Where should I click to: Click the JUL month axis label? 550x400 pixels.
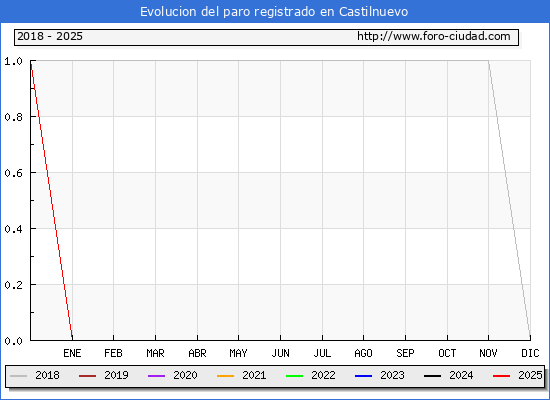pyautogui.click(x=322, y=353)
